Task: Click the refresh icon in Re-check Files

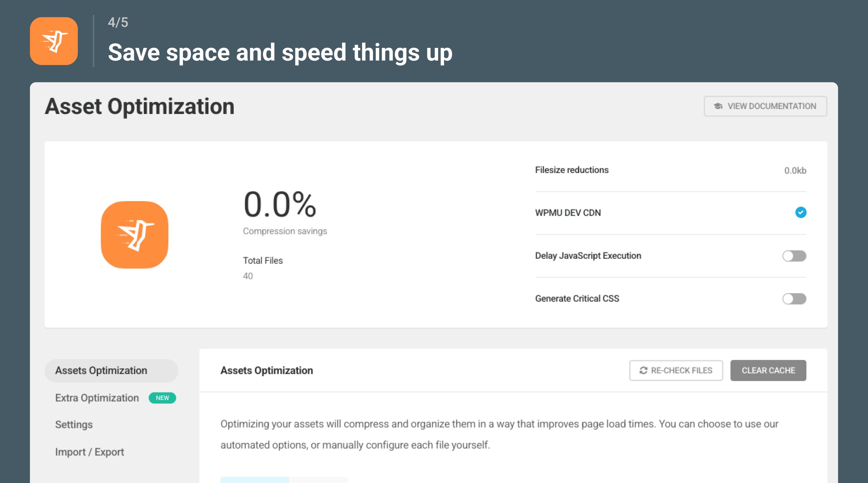Action: point(643,370)
